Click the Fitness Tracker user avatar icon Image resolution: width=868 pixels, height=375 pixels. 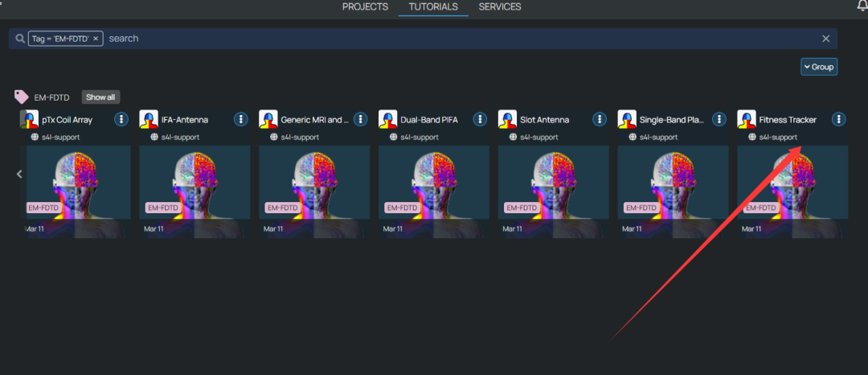tap(746, 119)
